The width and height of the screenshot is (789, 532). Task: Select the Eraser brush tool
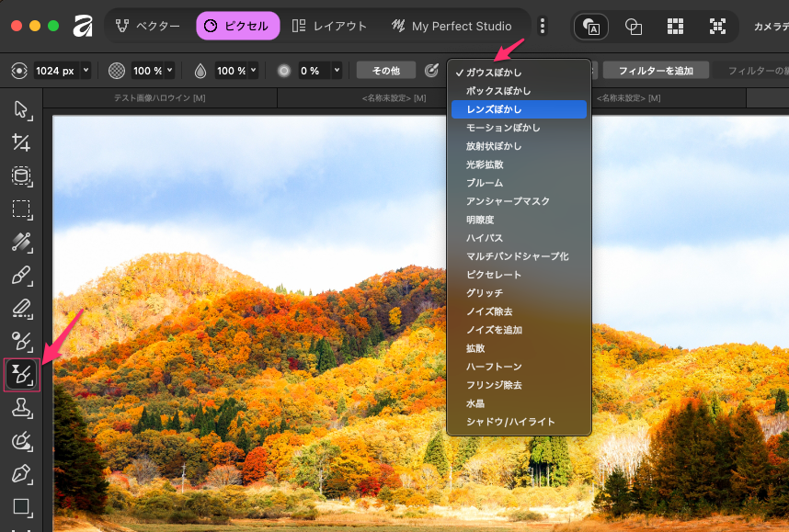pos(21,308)
